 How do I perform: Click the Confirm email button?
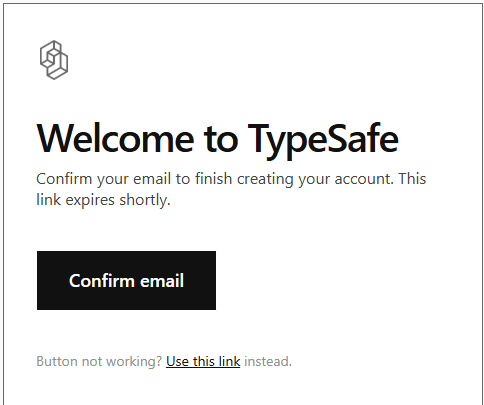126,280
